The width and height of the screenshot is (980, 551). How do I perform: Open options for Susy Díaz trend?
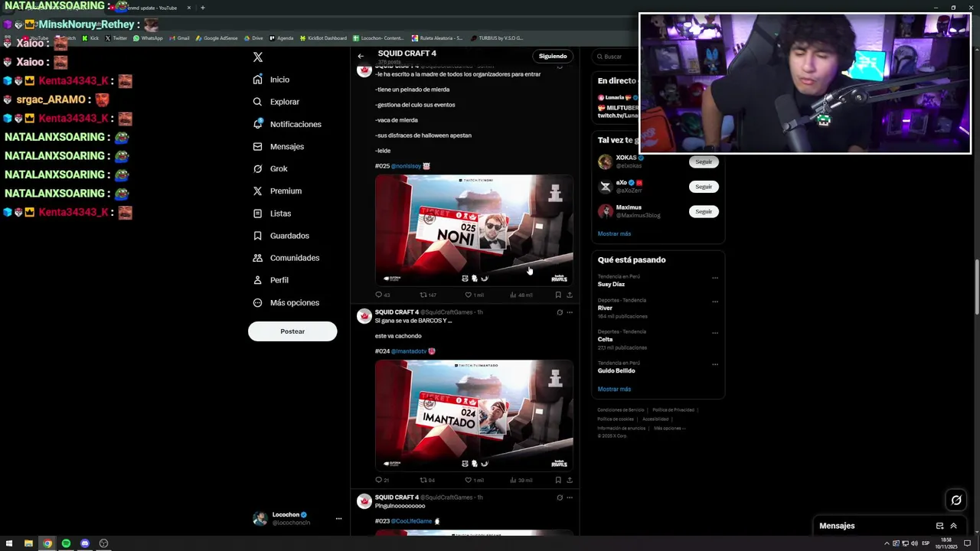coord(715,278)
